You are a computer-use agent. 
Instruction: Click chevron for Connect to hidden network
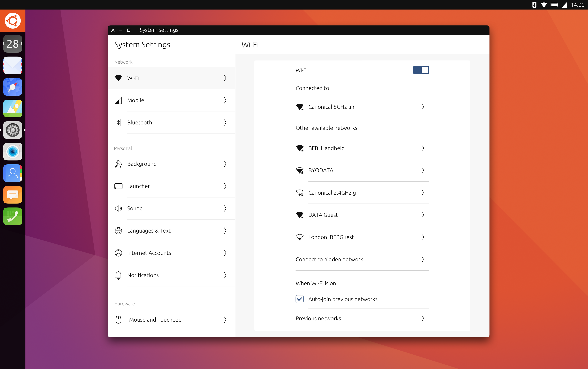(x=423, y=259)
